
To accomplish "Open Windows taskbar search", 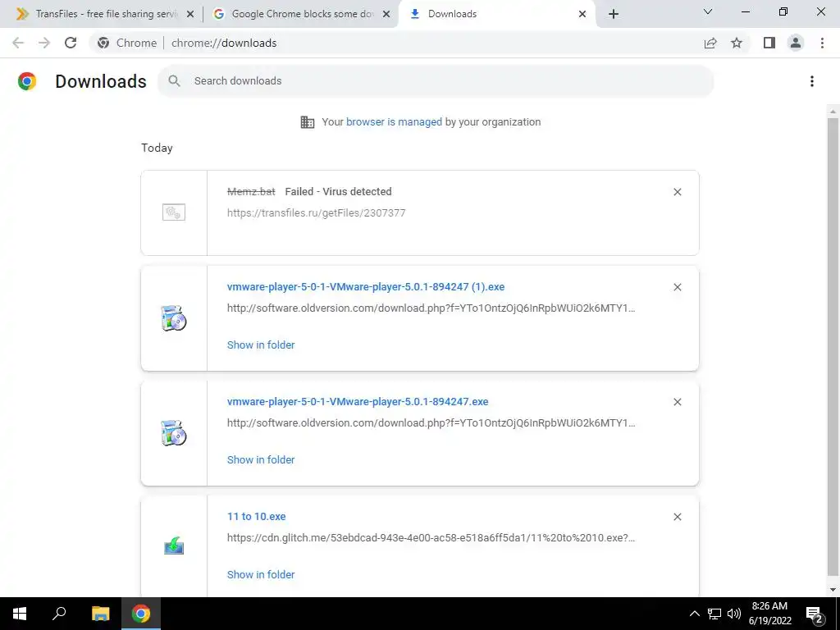I will [59, 614].
